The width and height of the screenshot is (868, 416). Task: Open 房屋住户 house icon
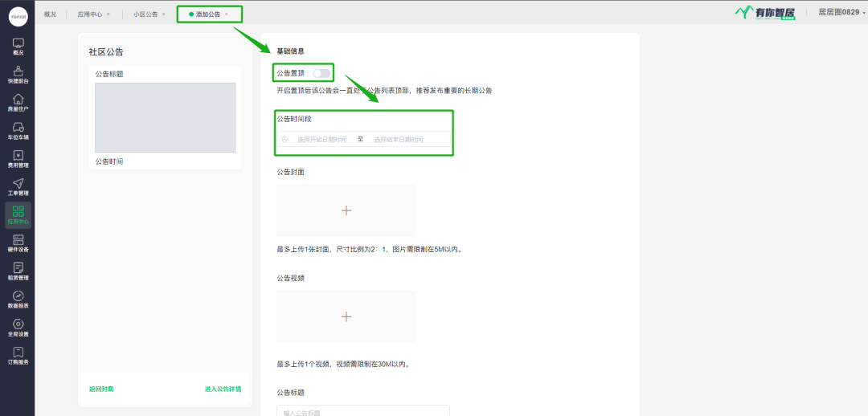(18, 103)
